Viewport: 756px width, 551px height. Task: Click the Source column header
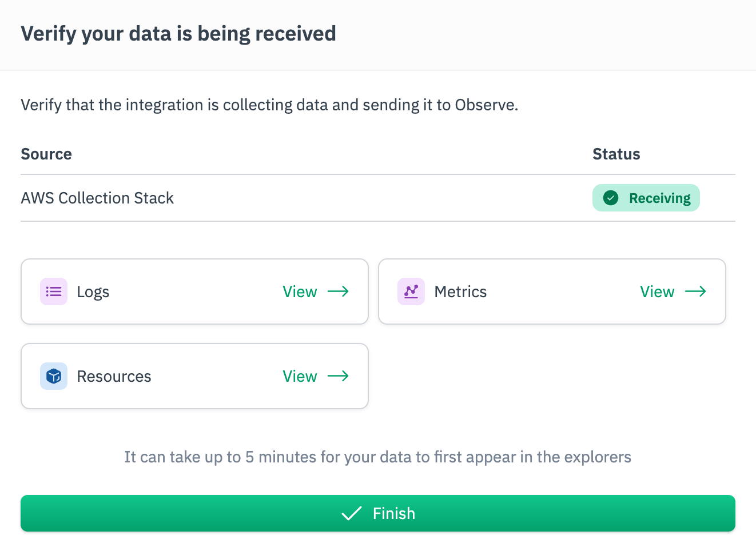46,154
